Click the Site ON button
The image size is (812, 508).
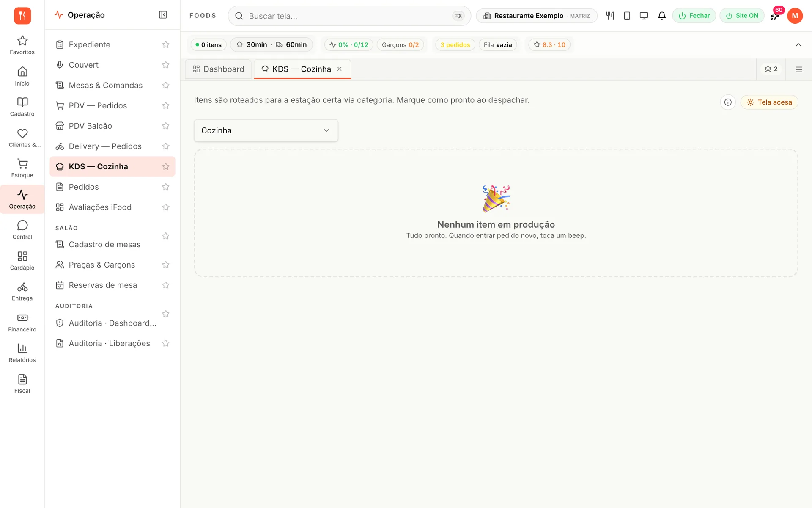742,16
